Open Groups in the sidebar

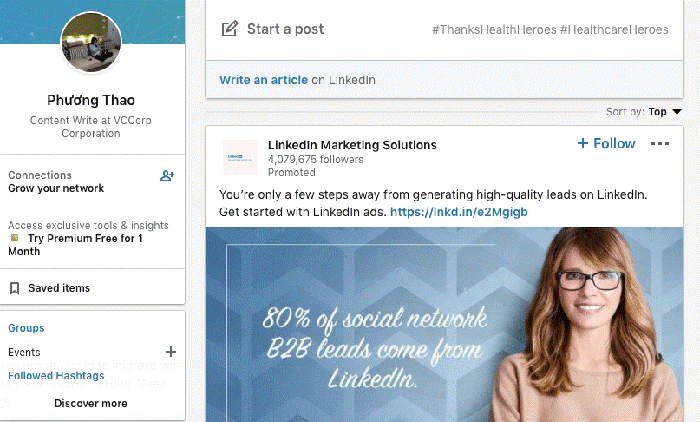tap(26, 328)
